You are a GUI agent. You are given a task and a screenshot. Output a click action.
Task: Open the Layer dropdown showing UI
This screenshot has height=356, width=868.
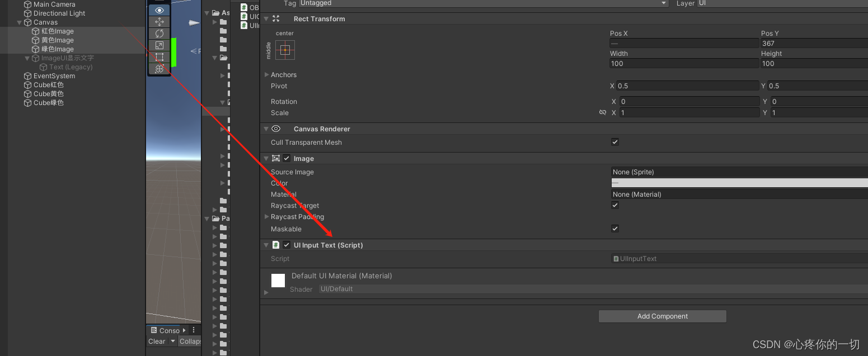point(782,3)
